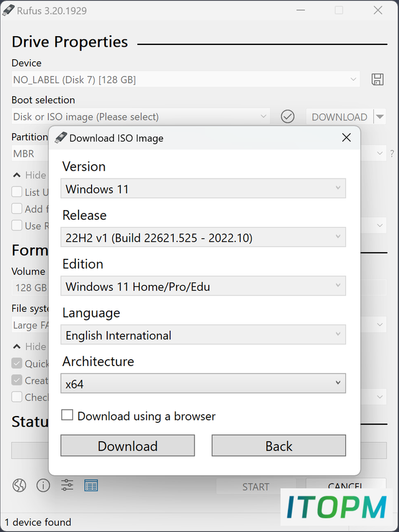Toggle the List USB hard drives checkbox
The image size is (399, 532).
[x=17, y=191]
